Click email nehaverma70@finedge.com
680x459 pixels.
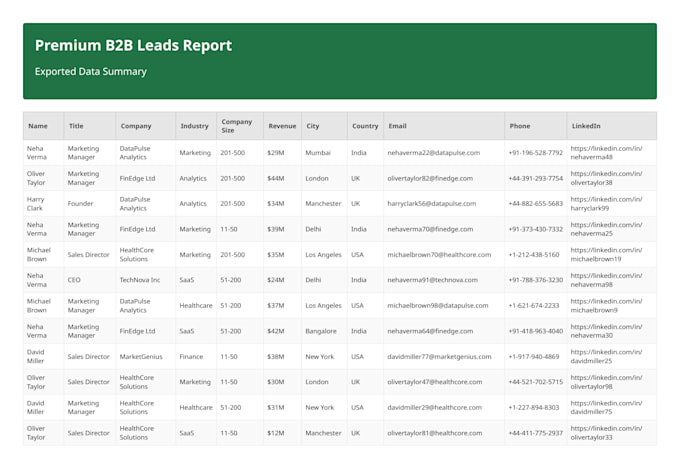coord(430,229)
